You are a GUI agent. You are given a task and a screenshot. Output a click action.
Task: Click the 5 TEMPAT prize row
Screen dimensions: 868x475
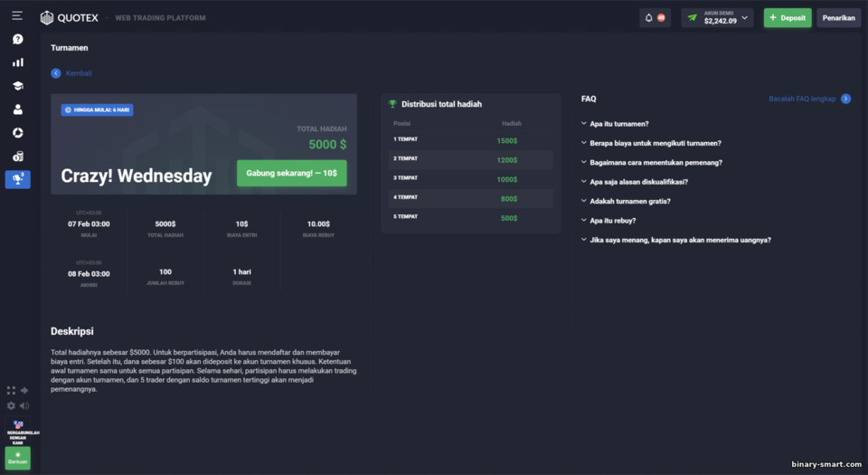(470, 217)
